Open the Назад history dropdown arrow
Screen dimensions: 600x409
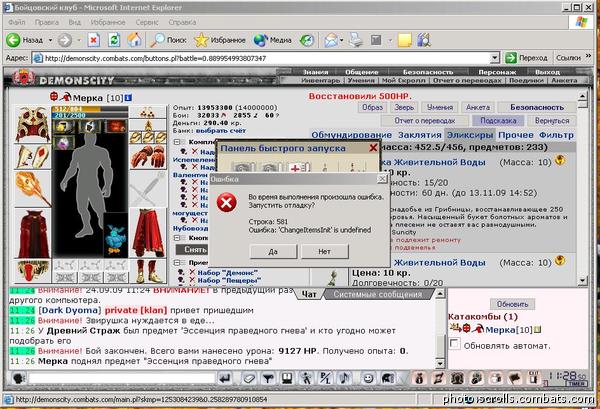pyautogui.click(x=50, y=40)
